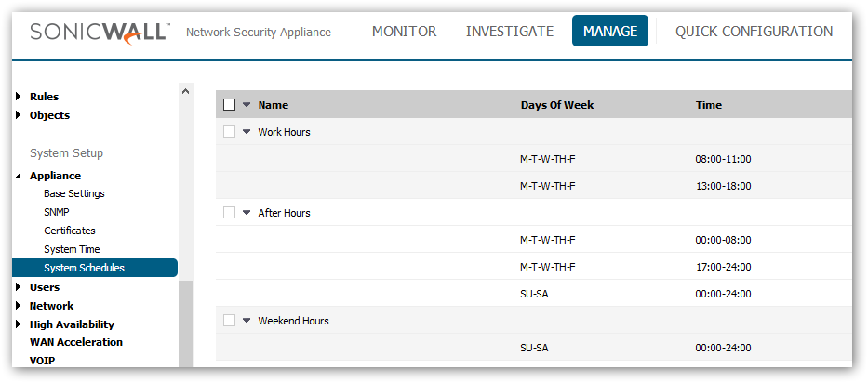Open the WAN Acceleration section

tap(76, 342)
